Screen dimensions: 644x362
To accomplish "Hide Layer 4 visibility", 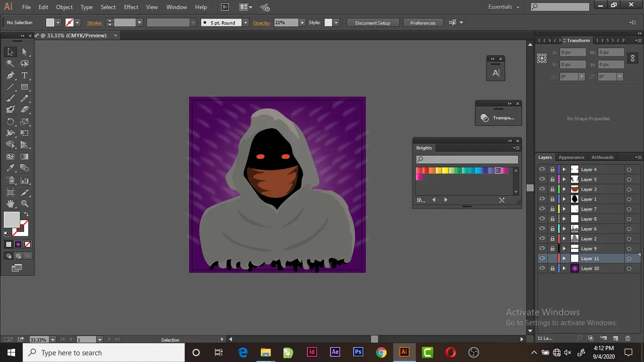I will pyautogui.click(x=542, y=169).
